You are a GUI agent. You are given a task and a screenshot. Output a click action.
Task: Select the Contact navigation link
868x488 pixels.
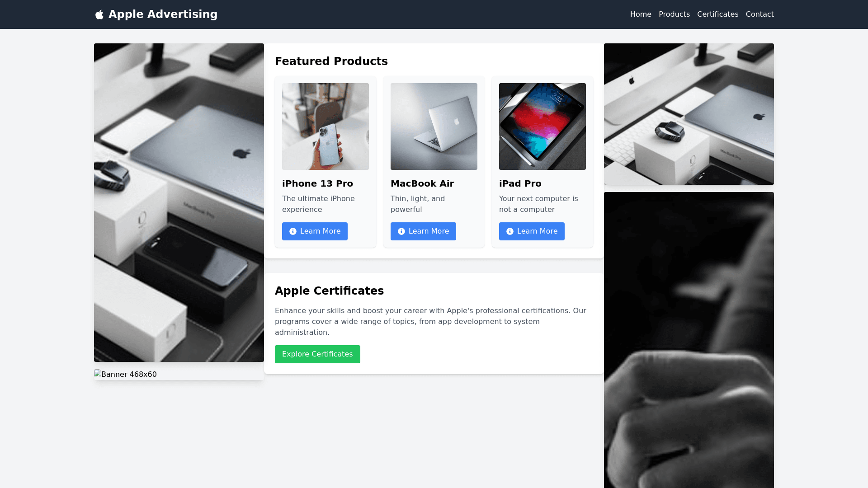point(759,14)
